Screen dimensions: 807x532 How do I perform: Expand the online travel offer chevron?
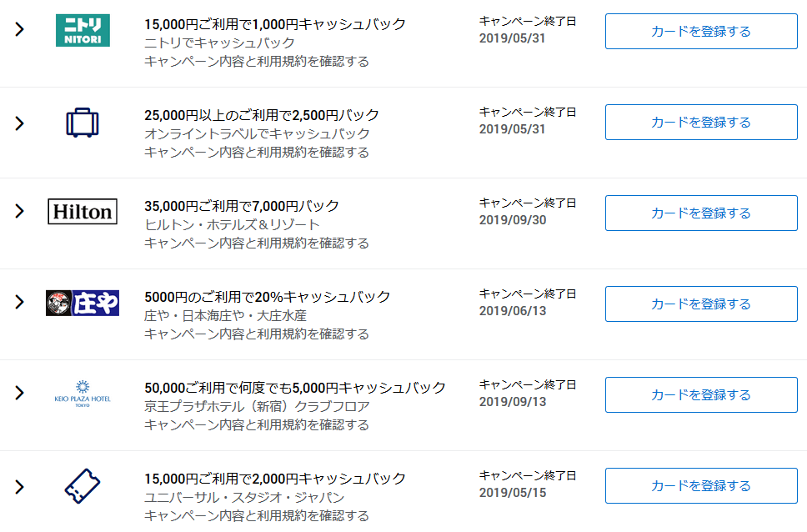pyautogui.click(x=20, y=123)
